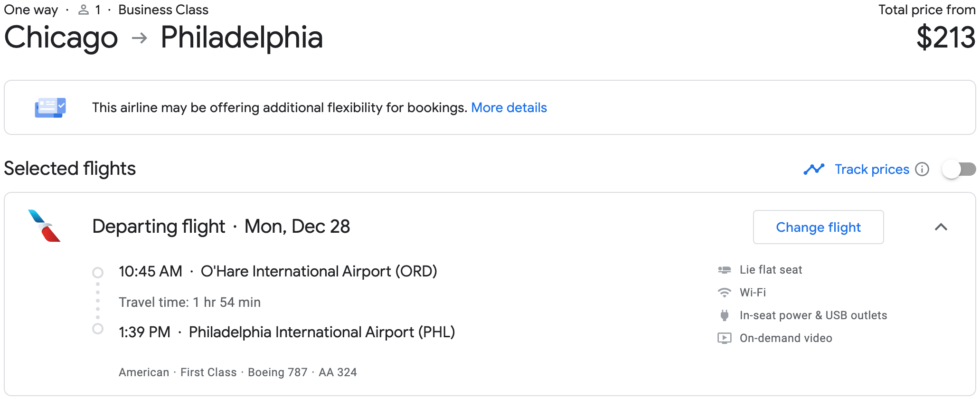Open the More details link
The width and height of the screenshot is (980, 399).
point(509,108)
